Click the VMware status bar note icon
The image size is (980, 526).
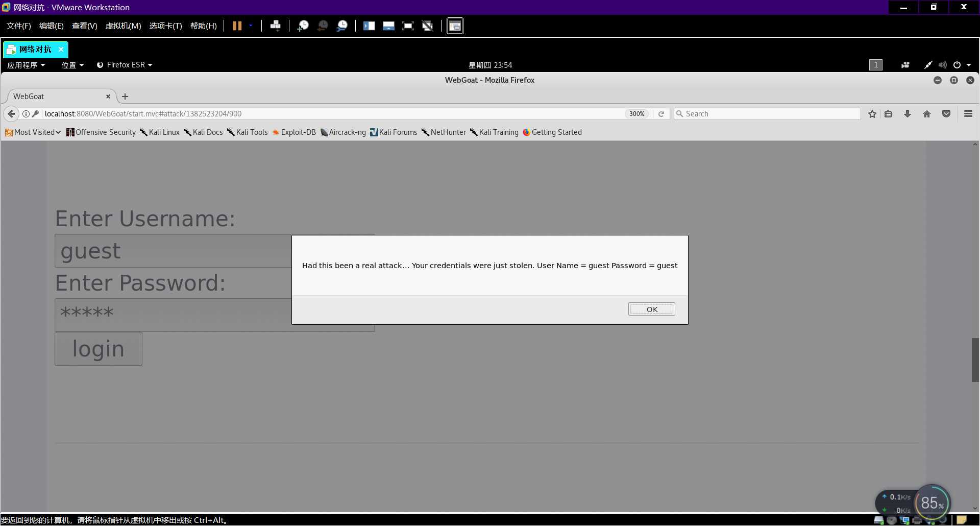point(962,520)
